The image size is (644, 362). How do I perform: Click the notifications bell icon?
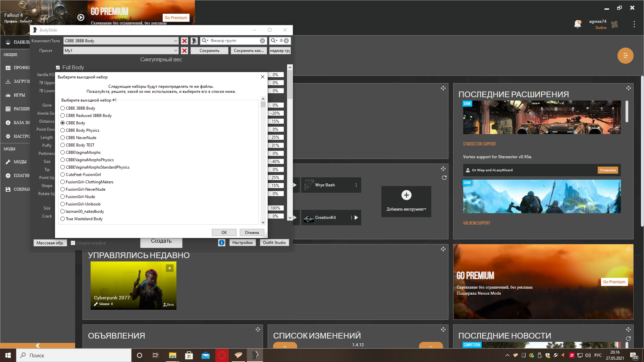pyautogui.click(x=577, y=24)
